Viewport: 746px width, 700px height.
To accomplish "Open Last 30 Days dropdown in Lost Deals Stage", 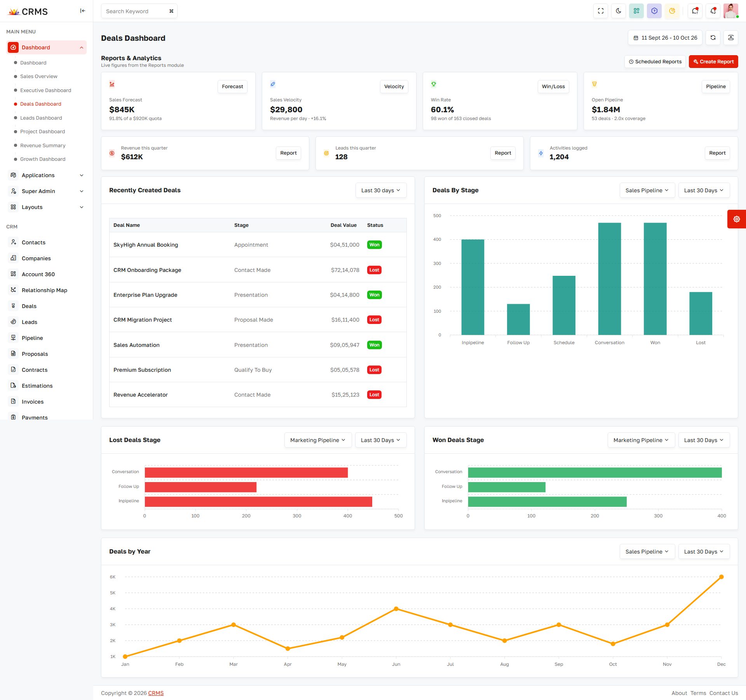I will coord(380,440).
